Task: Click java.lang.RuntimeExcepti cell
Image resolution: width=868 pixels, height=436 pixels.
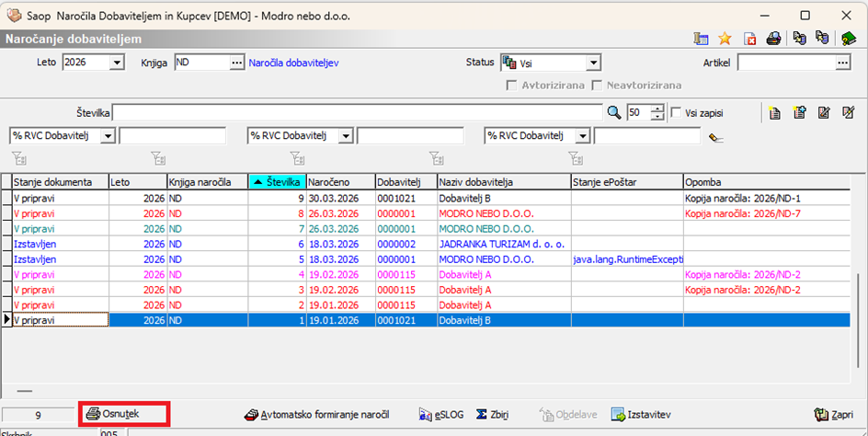Action: click(x=627, y=259)
